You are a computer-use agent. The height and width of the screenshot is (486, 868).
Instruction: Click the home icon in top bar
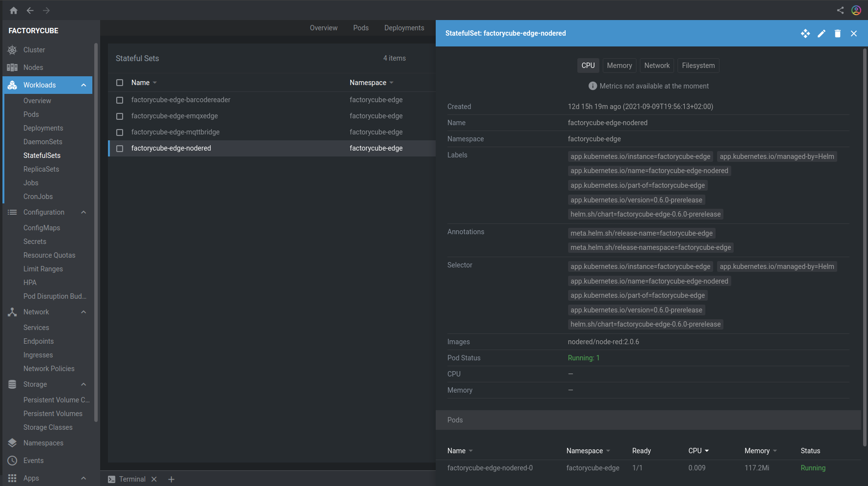point(14,10)
